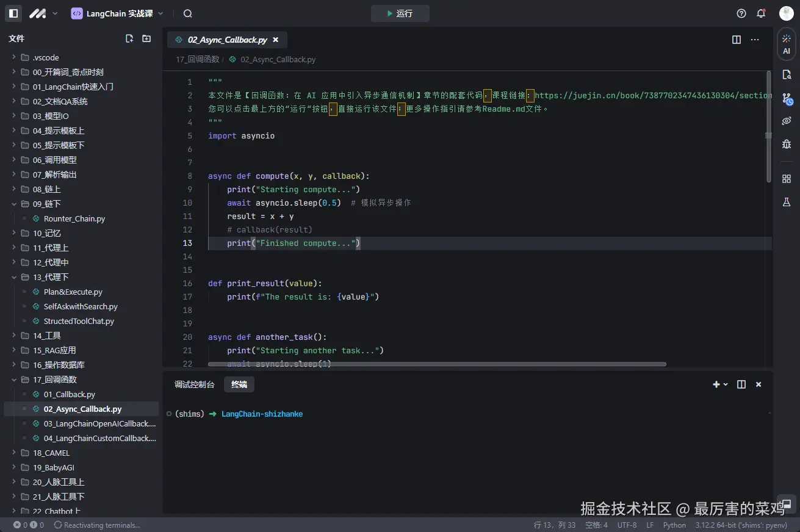This screenshot has height=532, width=800.
Task: Expand the 18_CAMEL folder
Action: [51, 453]
